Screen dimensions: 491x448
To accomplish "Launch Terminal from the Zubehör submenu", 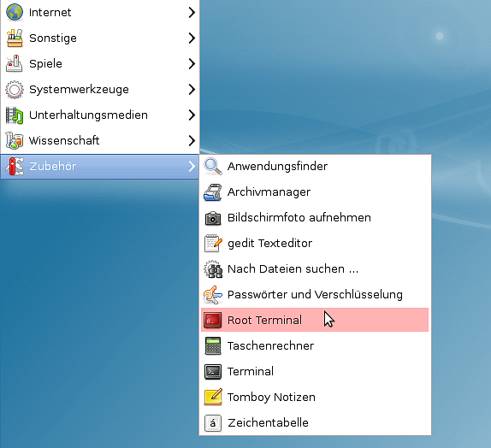I will pyautogui.click(x=315, y=372).
